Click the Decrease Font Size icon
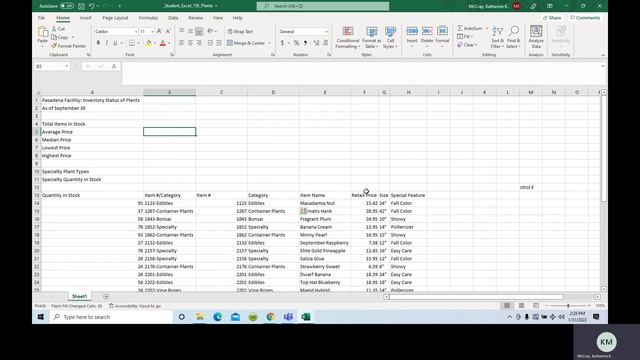Screen dimensions: 640x360 (168, 31)
